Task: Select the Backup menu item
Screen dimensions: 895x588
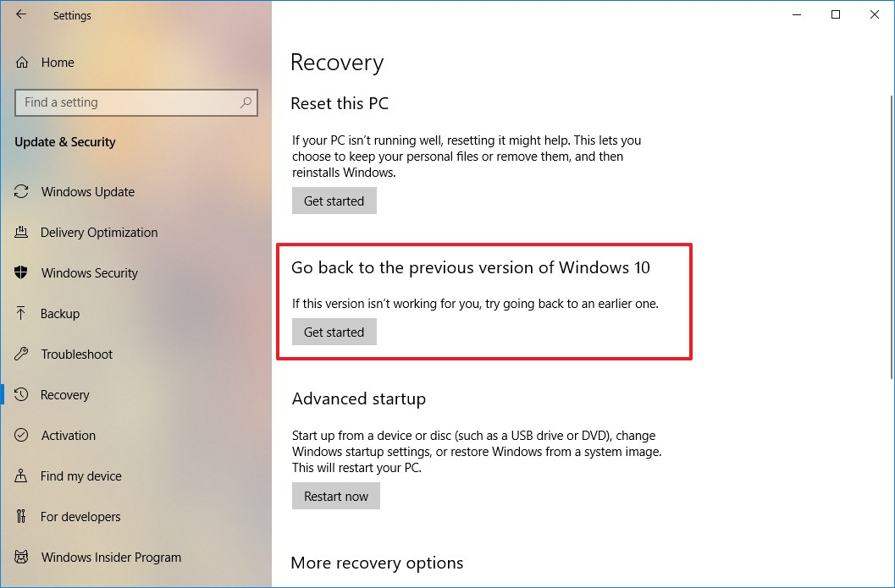Action: (60, 314)
